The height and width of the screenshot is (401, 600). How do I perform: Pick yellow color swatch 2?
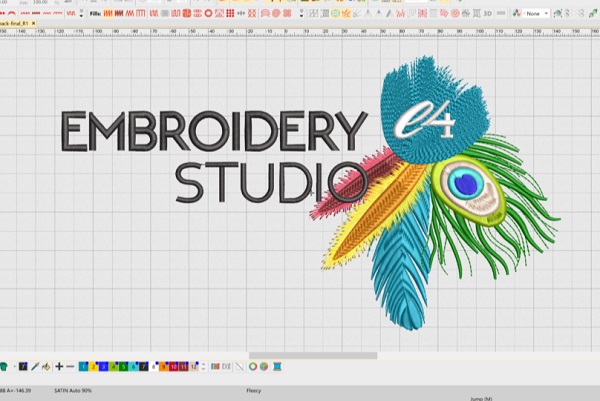click(93, 367)
